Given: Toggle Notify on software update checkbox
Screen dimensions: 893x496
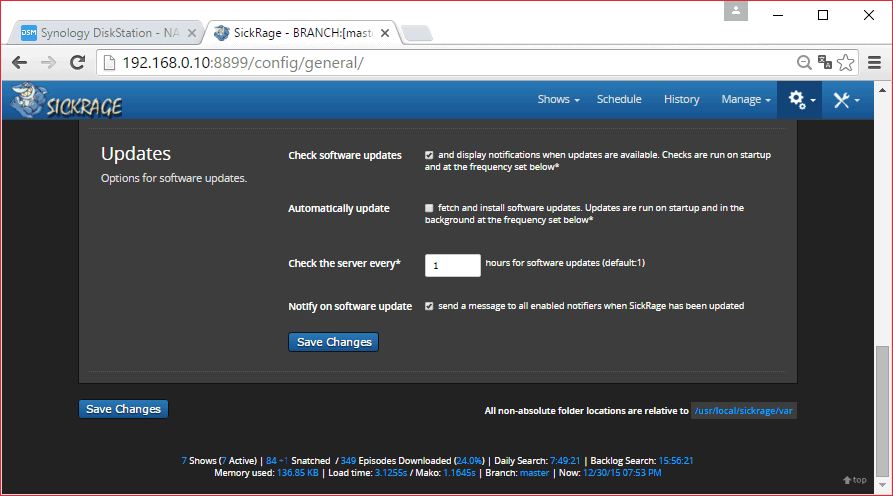Looking at the screenshot, I should point(429,306).
